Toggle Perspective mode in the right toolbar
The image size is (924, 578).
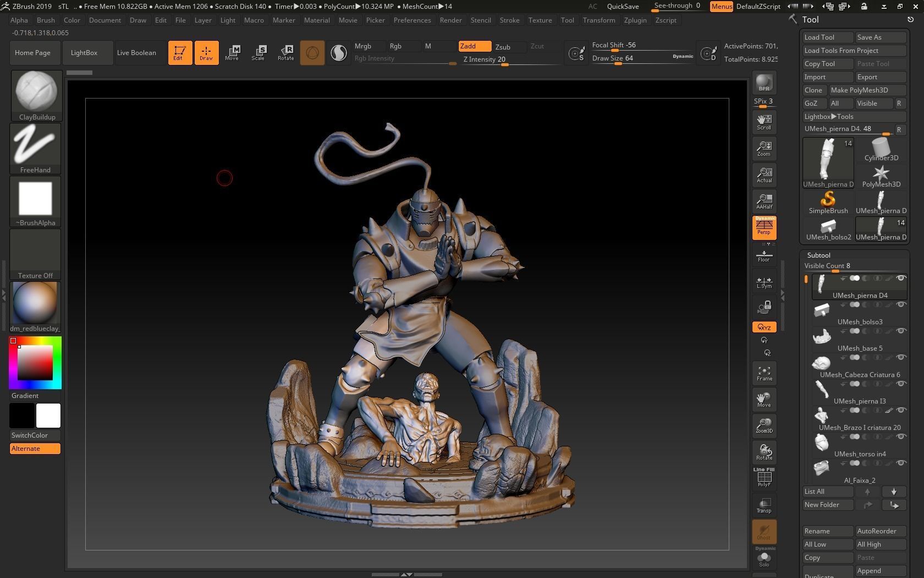tap(764, 227)
